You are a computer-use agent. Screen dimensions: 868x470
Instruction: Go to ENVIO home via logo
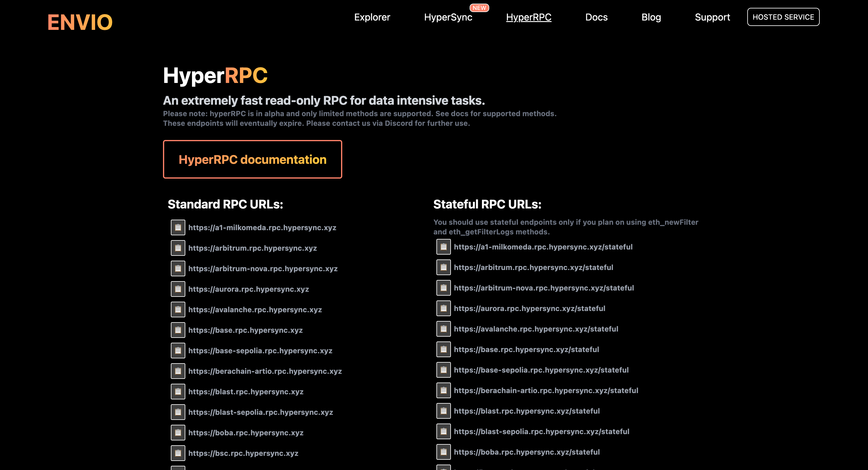point(80,22)
